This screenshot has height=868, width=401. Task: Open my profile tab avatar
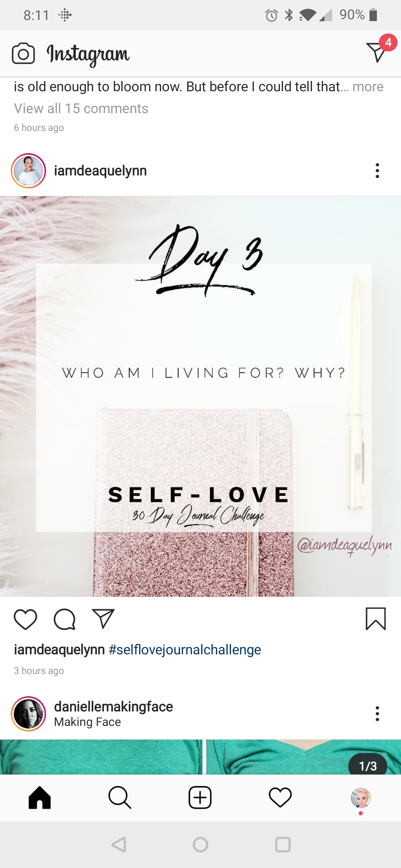coord(361,798)
